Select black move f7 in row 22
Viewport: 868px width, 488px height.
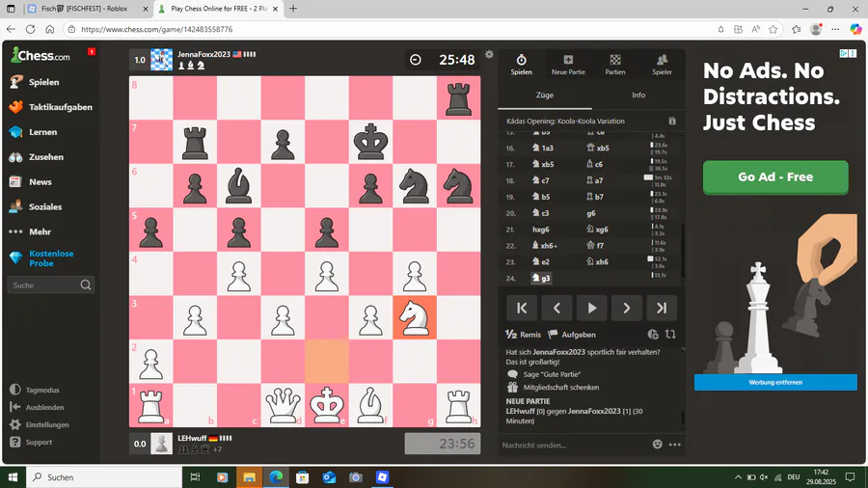pyautogui.click(x=595, y=245)
